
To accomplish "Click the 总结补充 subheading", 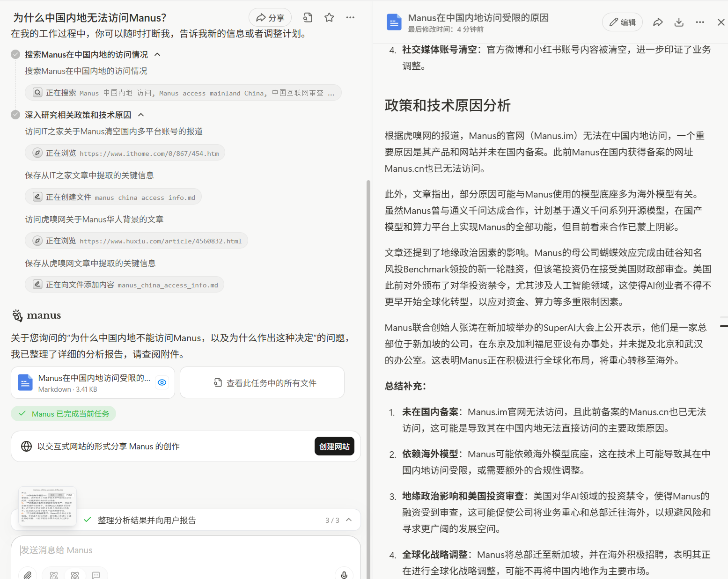I will point(405,386).
